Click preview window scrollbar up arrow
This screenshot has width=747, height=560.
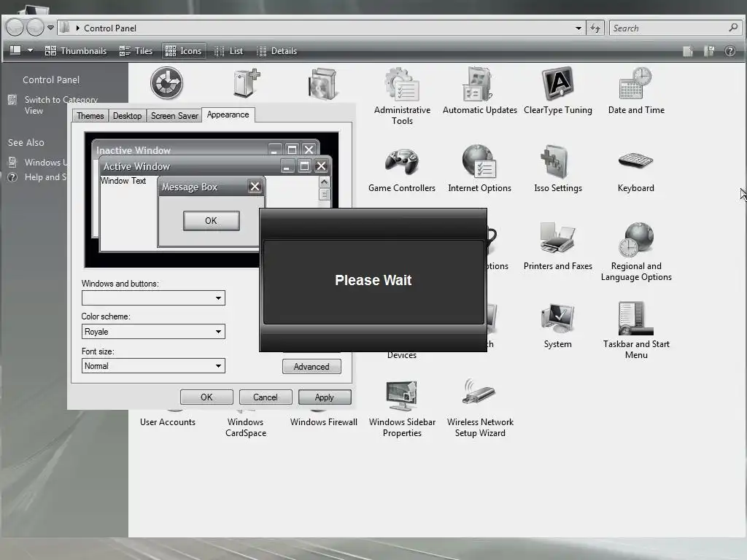(324, 182)
